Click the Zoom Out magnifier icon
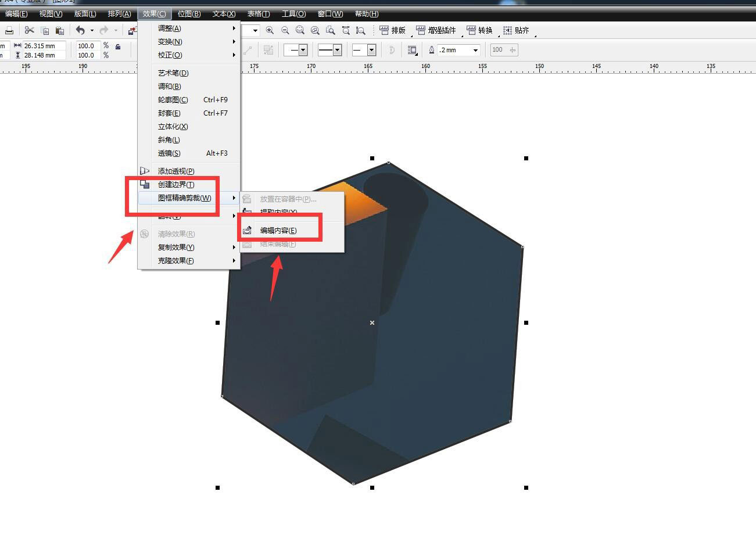This screenshot has height=556, width=756. click(285, 30)
